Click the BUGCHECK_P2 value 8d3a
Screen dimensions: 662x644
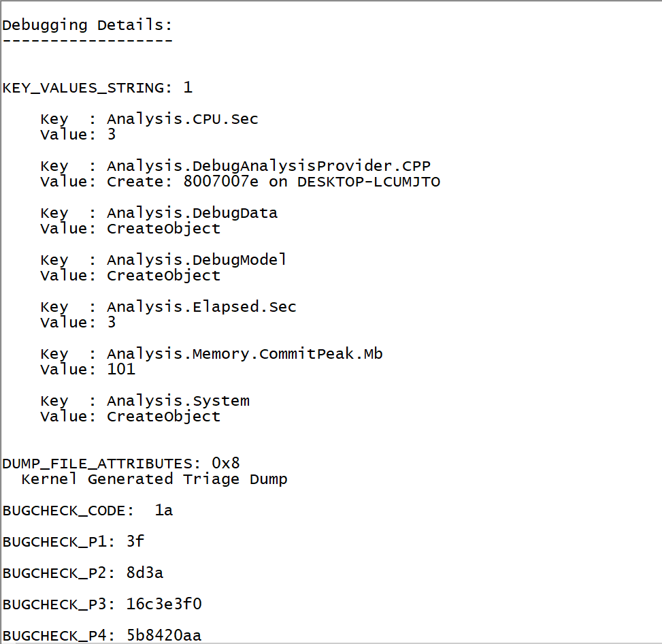[x=145, y=573]
